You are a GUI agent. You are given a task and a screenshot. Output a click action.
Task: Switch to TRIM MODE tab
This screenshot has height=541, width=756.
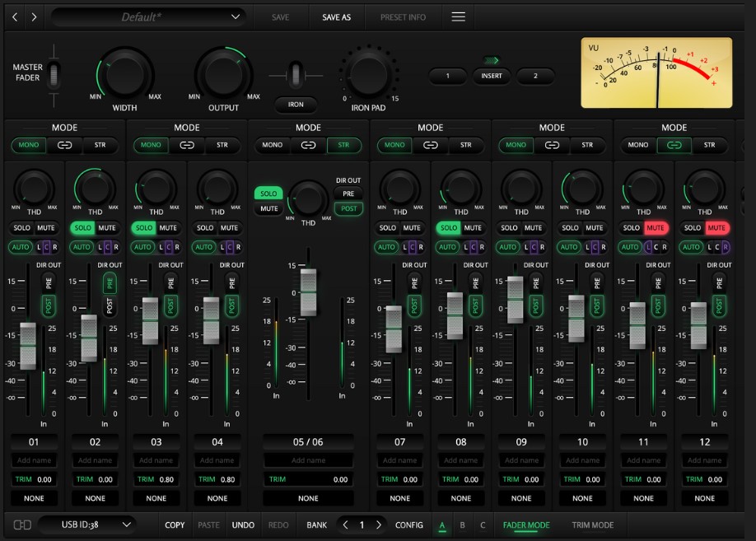(x=592, y=525)
